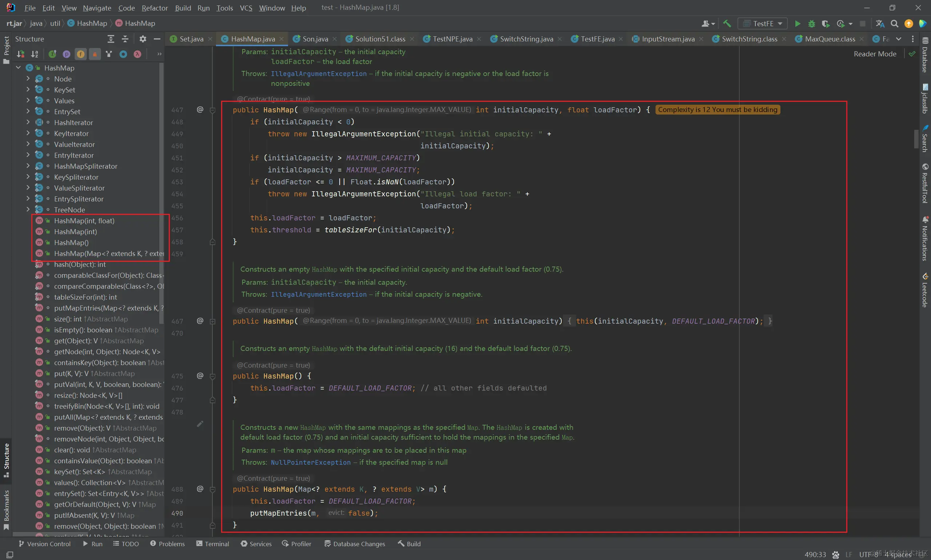Open Search Everywhere magnifier icon

(x=894, y=23)
